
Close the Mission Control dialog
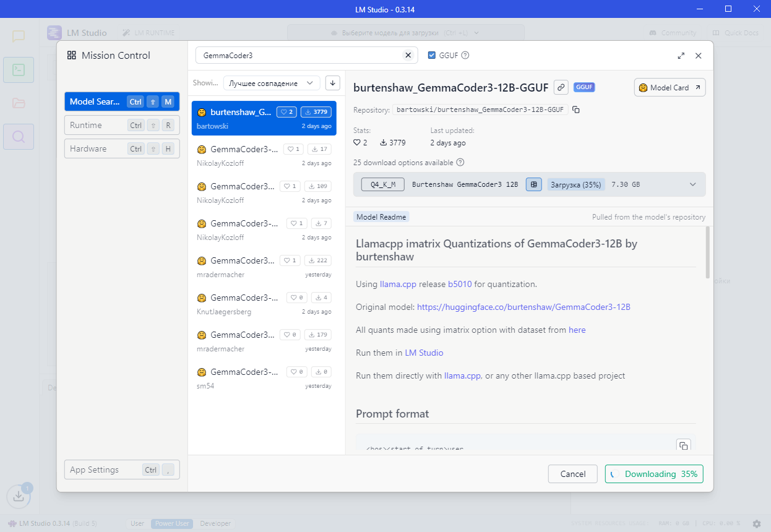pyautogui.click(x=699, y=56)
